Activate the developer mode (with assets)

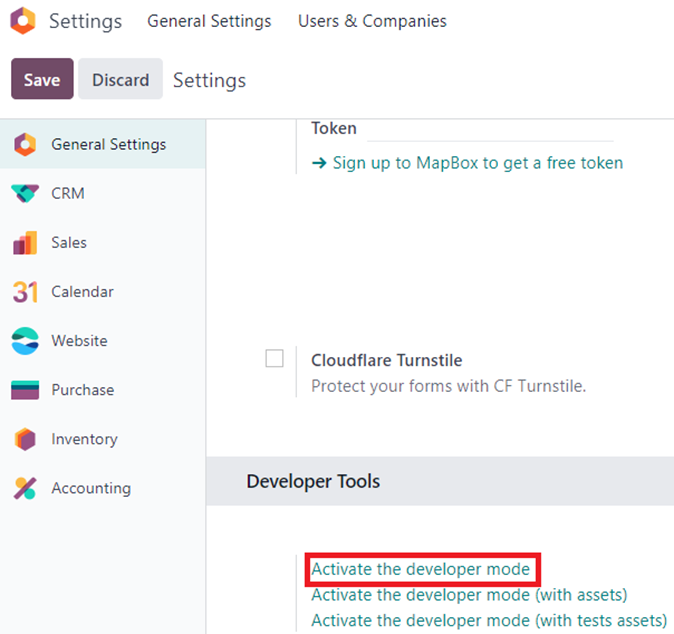pyautogui.click(x=469, y=595)
